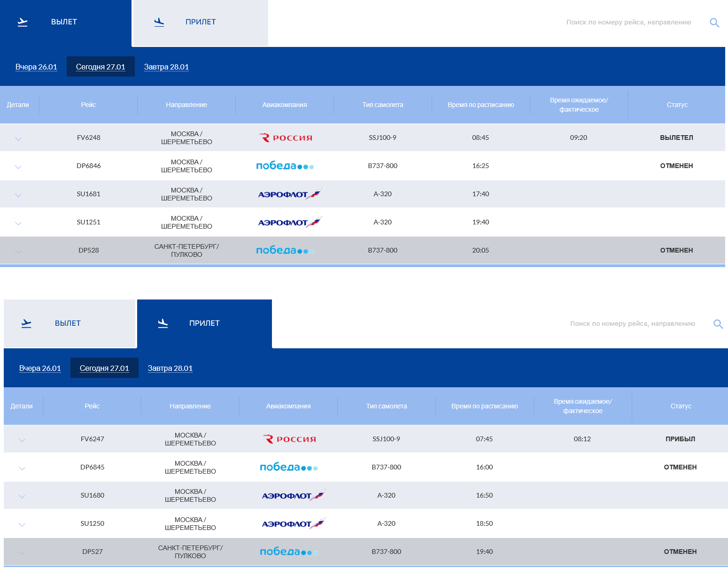Open tomorrow's arrivals Завтра 28.01 in bottom panel
The image size is (728, 568).
170,368
